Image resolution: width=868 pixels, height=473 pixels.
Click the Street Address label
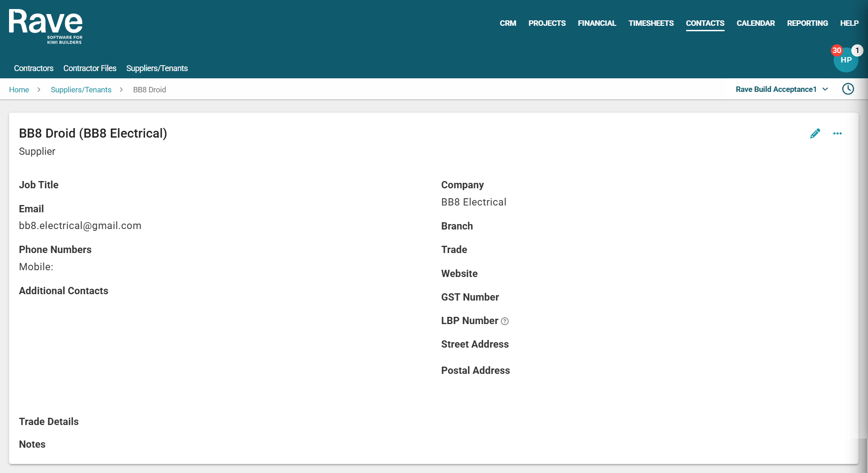[x=475, y=344]
